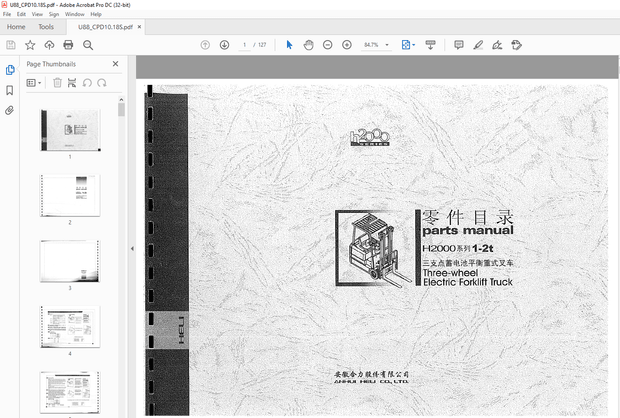Click the Save file icon
The width and height of the screenshot is (620, 418).
pyautogui.click(x=11, y=45)
